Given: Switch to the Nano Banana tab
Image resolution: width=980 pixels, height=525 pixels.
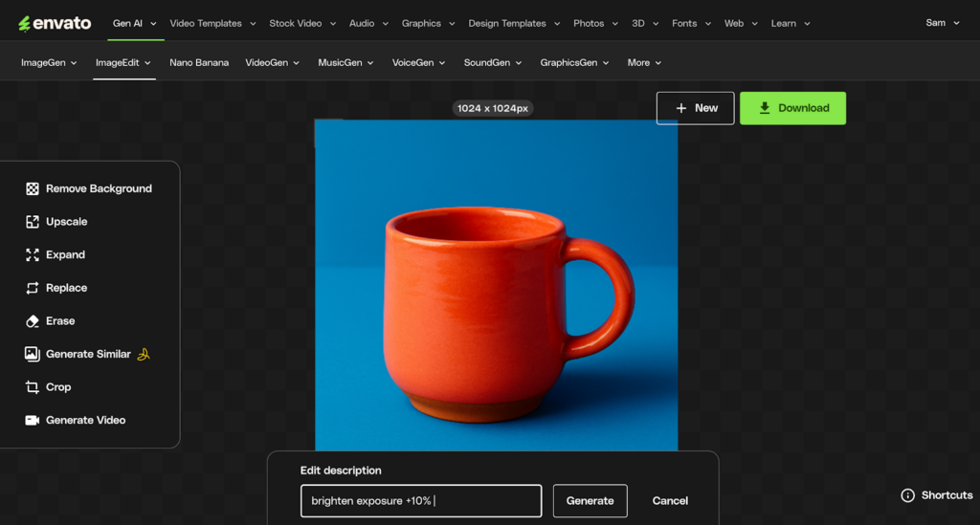Looking at the screenshot, I should [199, 63].
